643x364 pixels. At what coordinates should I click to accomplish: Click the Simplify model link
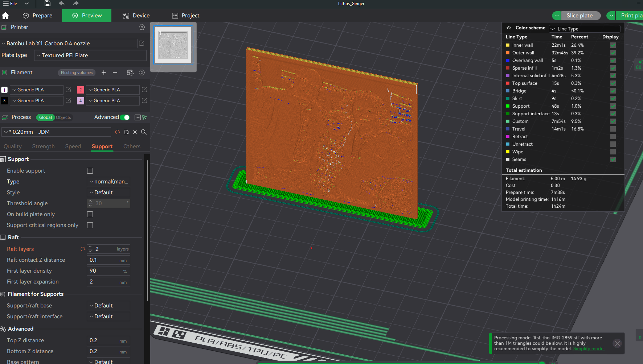[589, 348]
